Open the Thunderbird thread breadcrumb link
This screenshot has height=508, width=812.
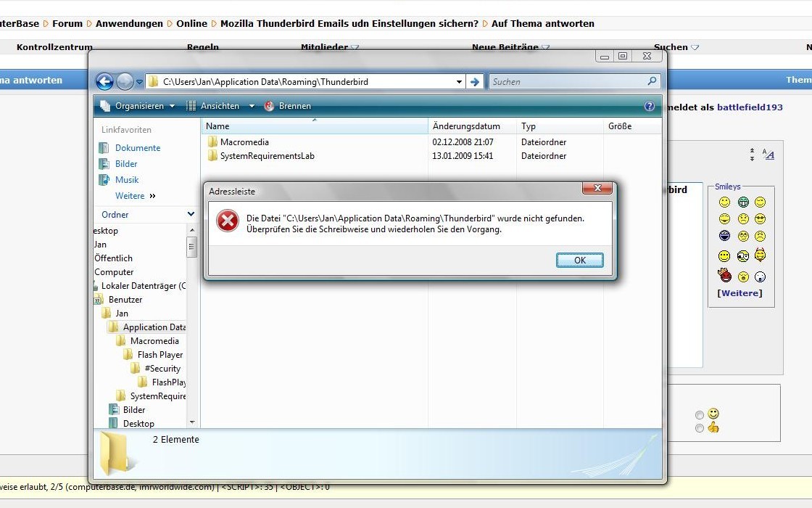point(349,23)
